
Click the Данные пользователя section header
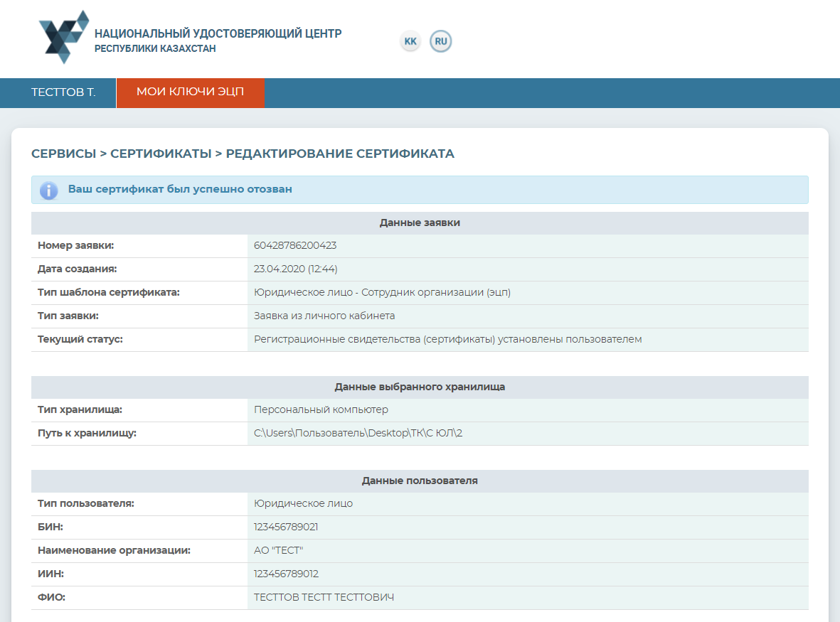click(420, 481)
